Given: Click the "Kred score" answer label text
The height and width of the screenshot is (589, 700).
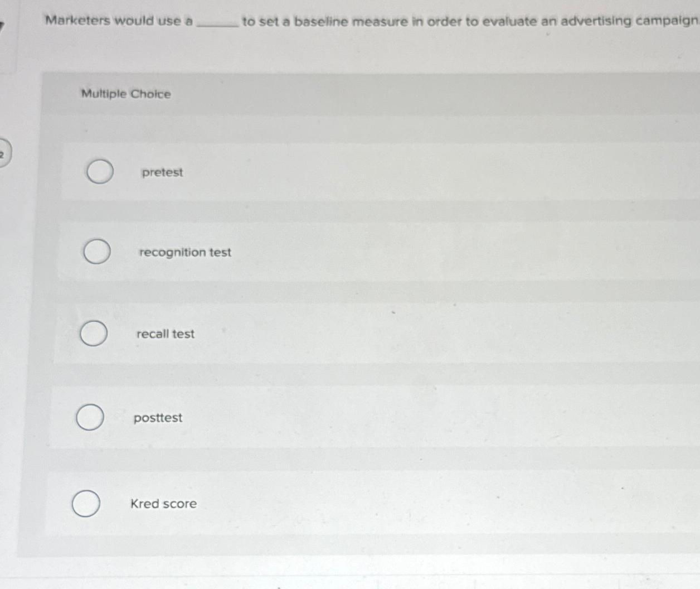Looking at the screenshot, I should coord(163,504).
